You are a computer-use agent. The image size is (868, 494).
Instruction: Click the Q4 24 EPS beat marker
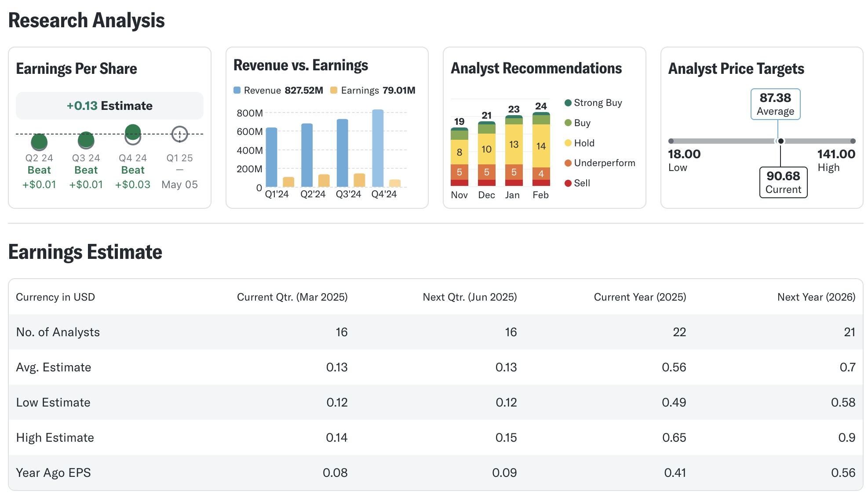coord(133,132)
